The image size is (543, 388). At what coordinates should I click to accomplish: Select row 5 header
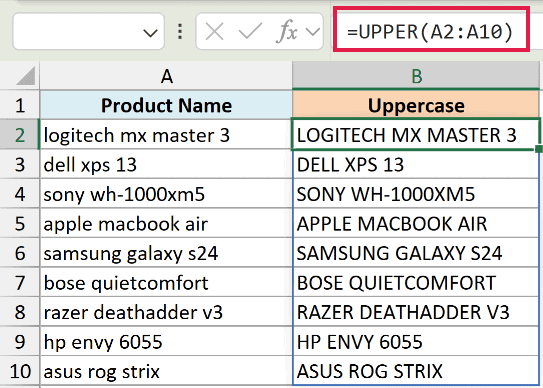20,223
